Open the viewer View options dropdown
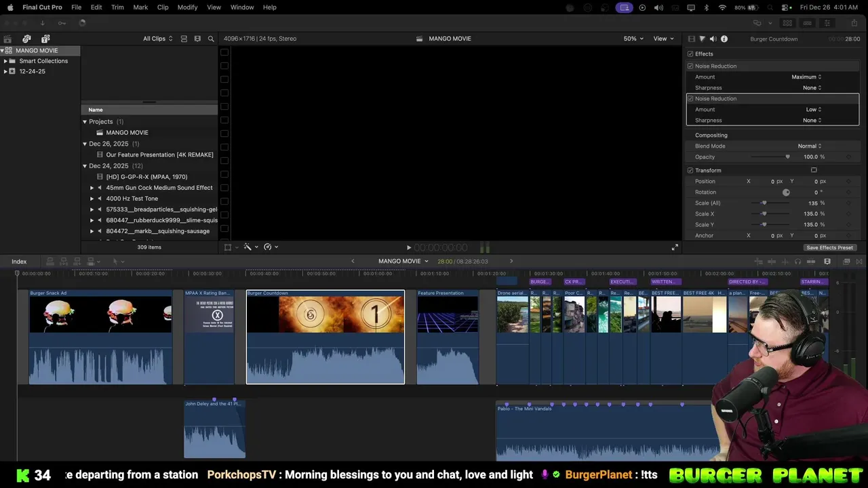The image size is (868, 488). [663, 39]
